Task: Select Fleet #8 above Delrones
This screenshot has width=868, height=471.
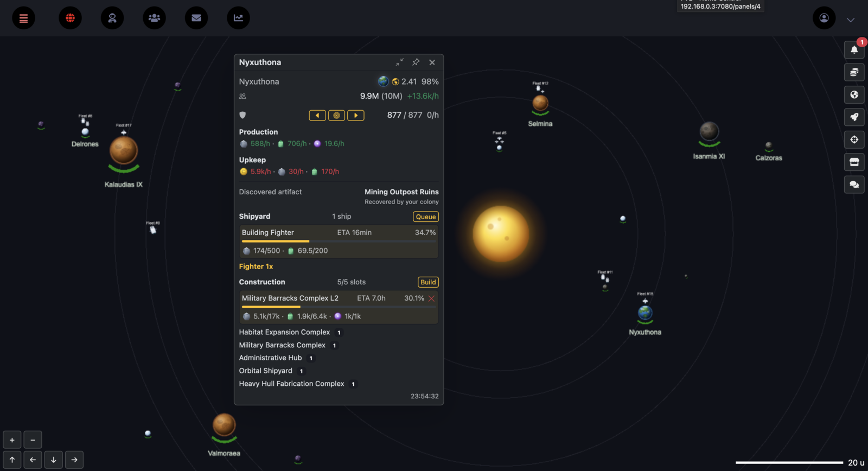Action: [85, 119]
